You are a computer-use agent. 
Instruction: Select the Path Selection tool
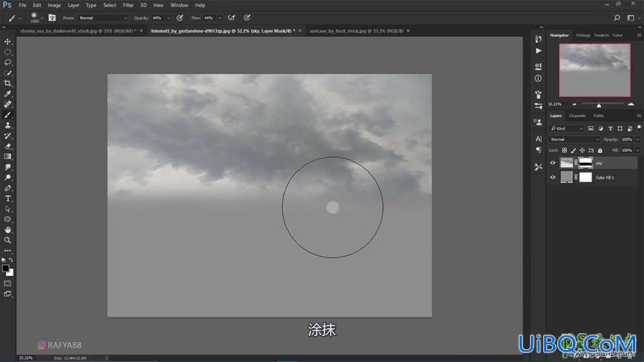tap(7, 210)
